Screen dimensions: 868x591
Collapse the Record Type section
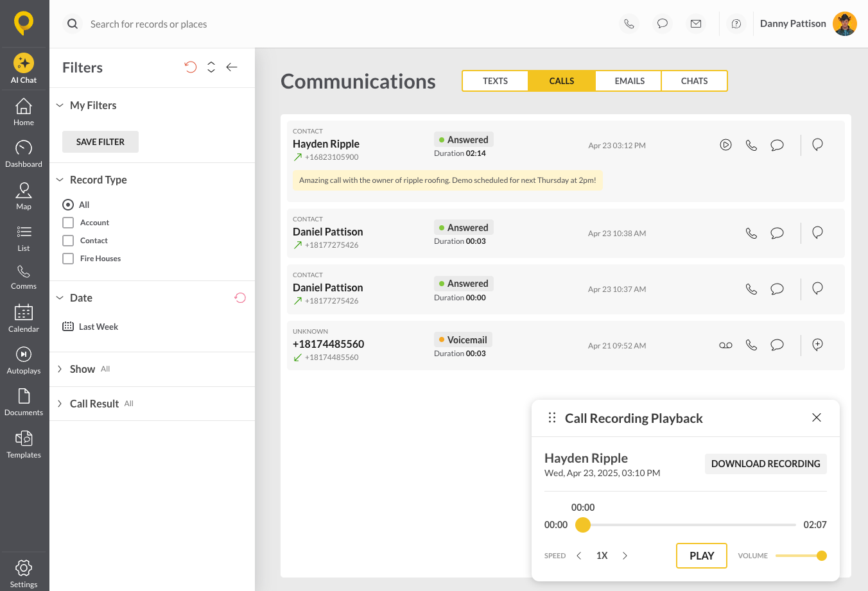[x=60, y=180]
